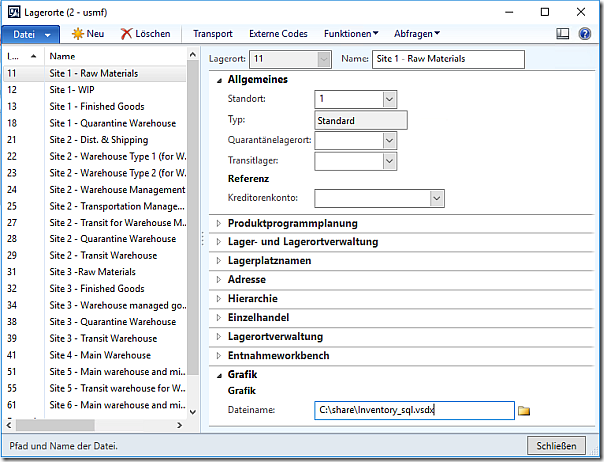
Task: Select row Site 1- WIP
Action: pos(95,90)
